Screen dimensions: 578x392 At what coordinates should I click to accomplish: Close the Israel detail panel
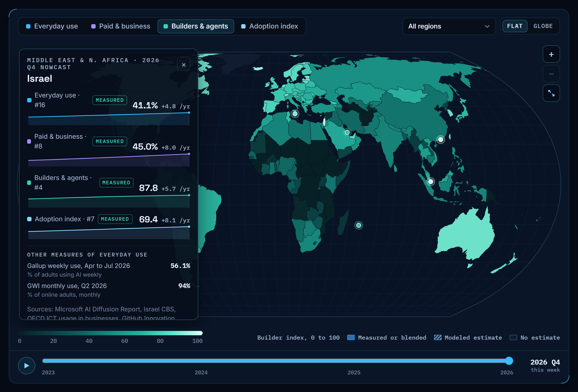pos(184,65)
